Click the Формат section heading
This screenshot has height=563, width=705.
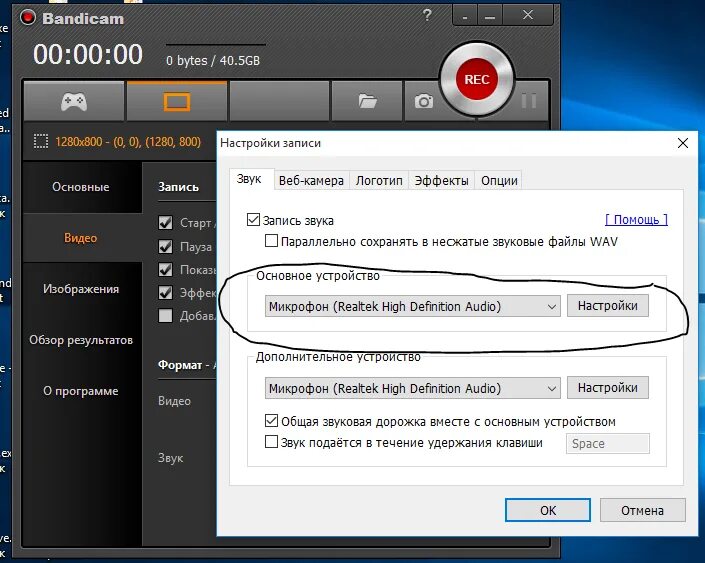click(180, 365)
